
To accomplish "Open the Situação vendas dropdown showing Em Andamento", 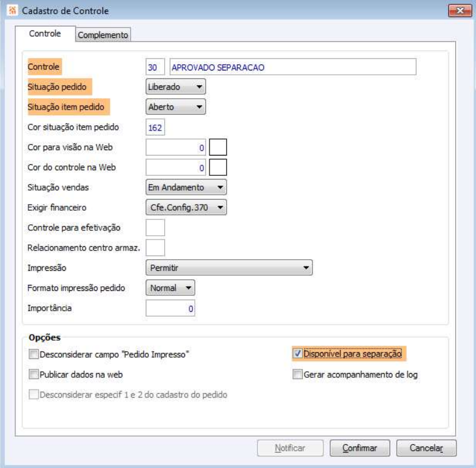I will [186, 187].
